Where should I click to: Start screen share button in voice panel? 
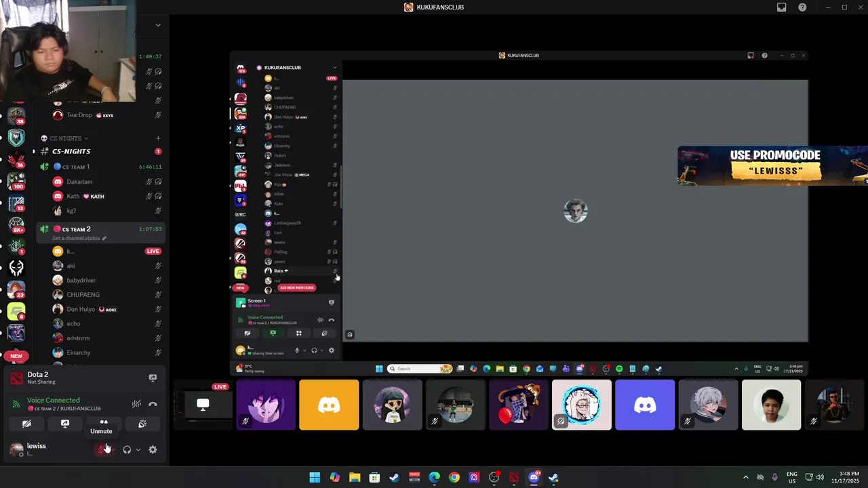point(65,424)
